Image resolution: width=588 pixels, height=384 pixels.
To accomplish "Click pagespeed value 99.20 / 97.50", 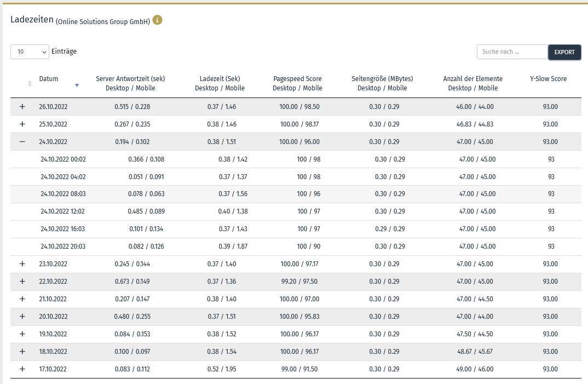I will point(299,282).
